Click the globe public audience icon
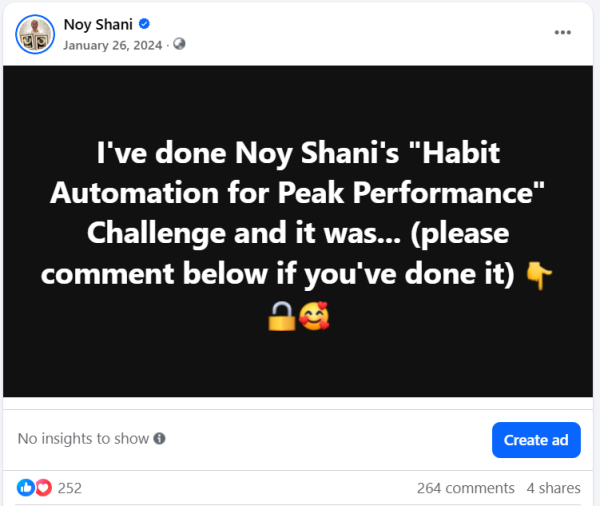Viewport: 600px width, 506px height. 179,44
